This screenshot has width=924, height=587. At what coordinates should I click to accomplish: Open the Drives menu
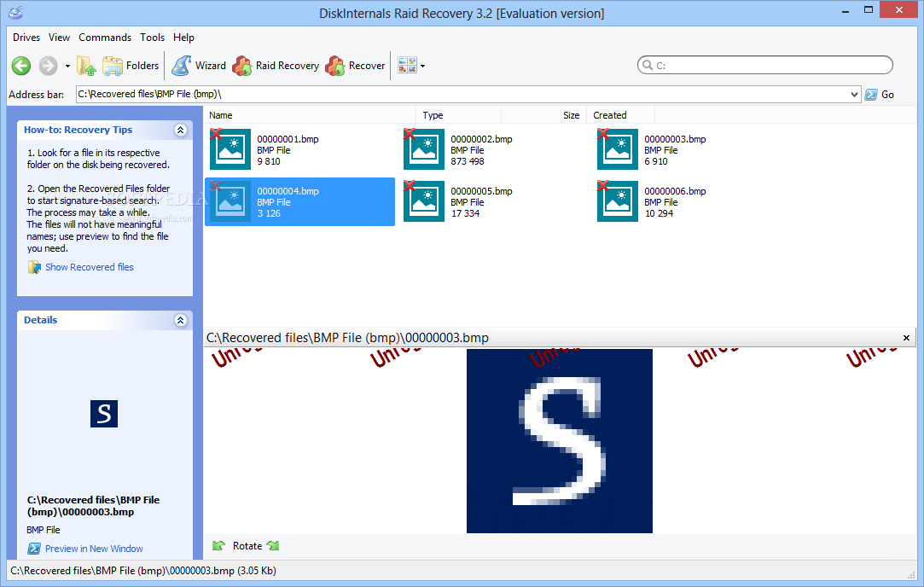pos(26,38)
